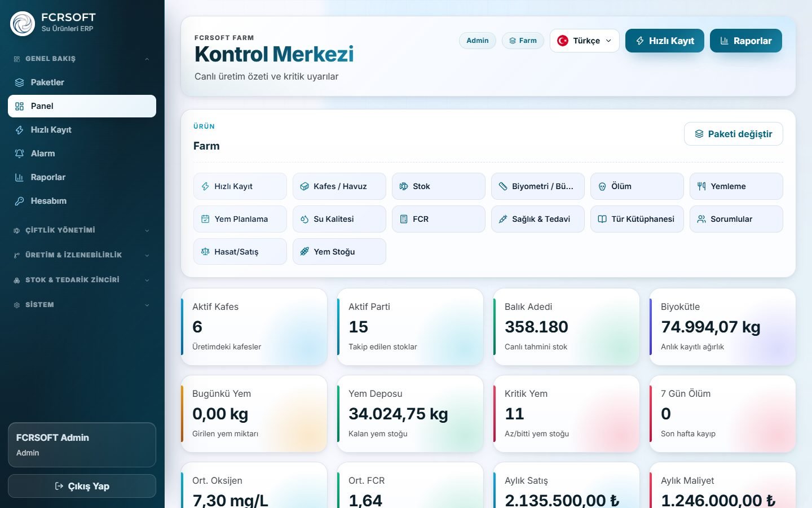Click the calculator icon on FCR tile
The image size is (812, 508).
coord(404,219)
